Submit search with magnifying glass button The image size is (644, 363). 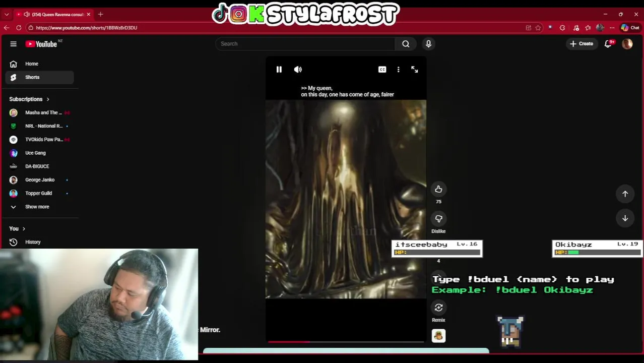point(406,44)
